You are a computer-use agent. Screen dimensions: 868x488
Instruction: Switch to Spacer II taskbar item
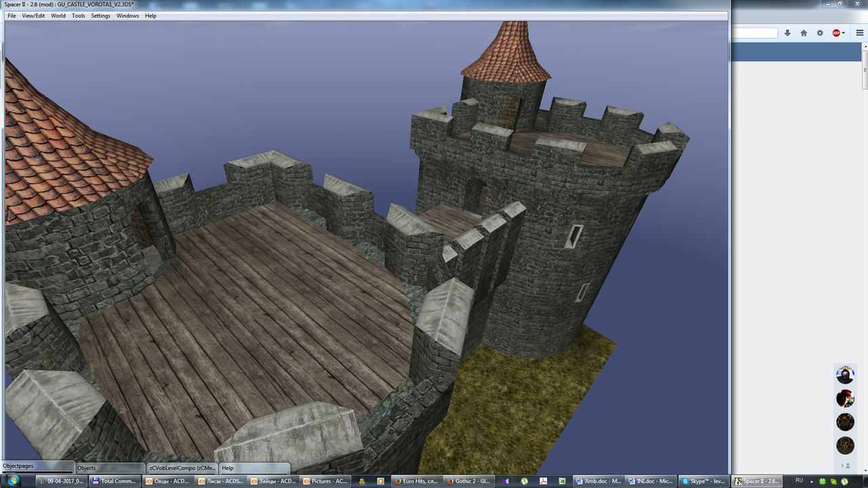[x=757, y=481]
